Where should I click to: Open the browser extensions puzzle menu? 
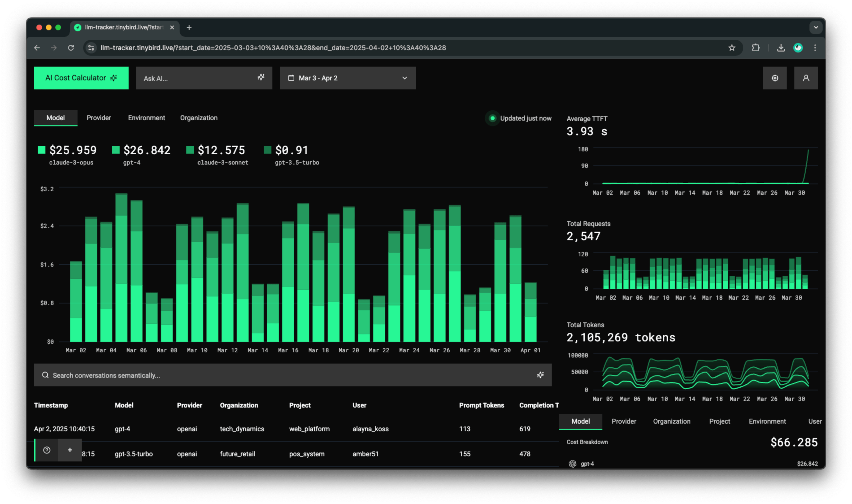pyautogui.click(x=756, y=48)
